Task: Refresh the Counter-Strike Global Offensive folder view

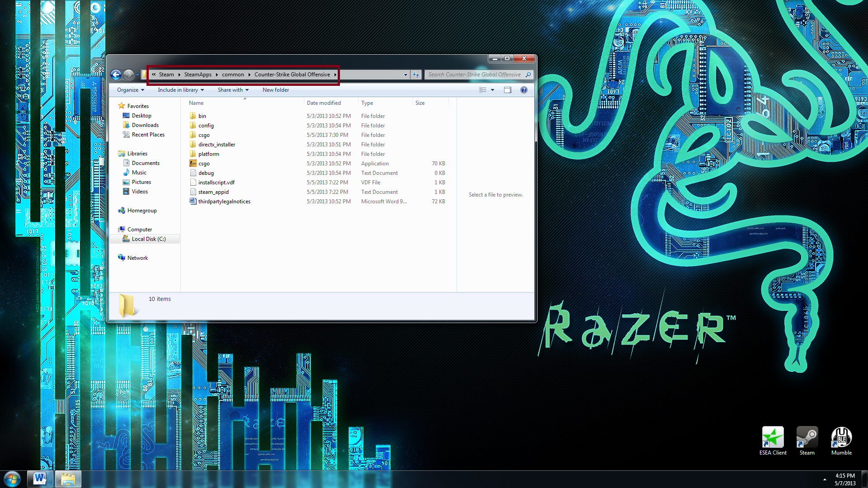Action: pos(416,75)
